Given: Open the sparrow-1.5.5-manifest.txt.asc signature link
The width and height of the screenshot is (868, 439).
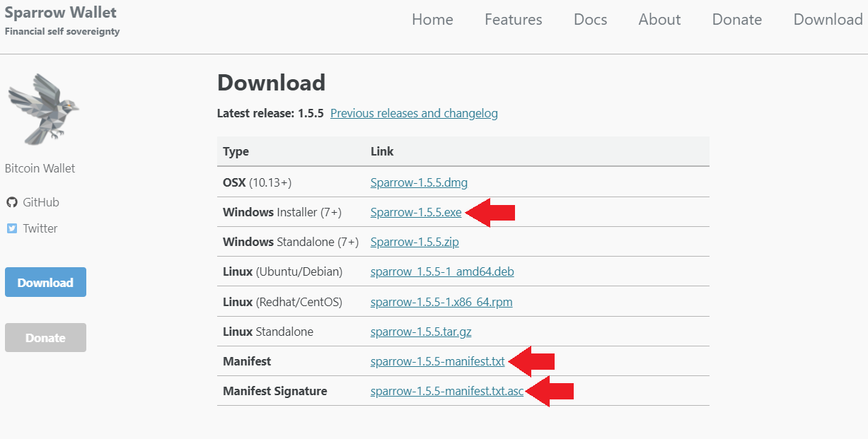Looking at the screenshot, I should point(447,391).
